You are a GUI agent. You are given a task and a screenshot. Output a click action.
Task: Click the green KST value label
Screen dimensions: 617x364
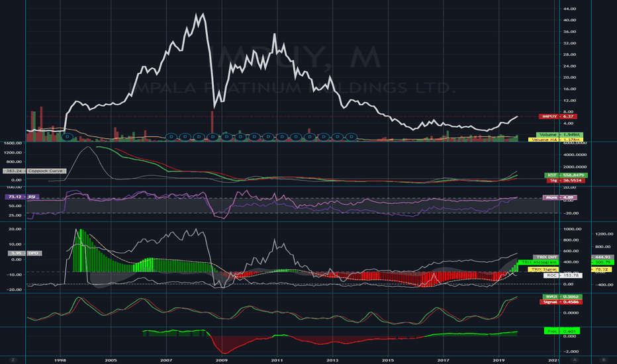point(566,175)
